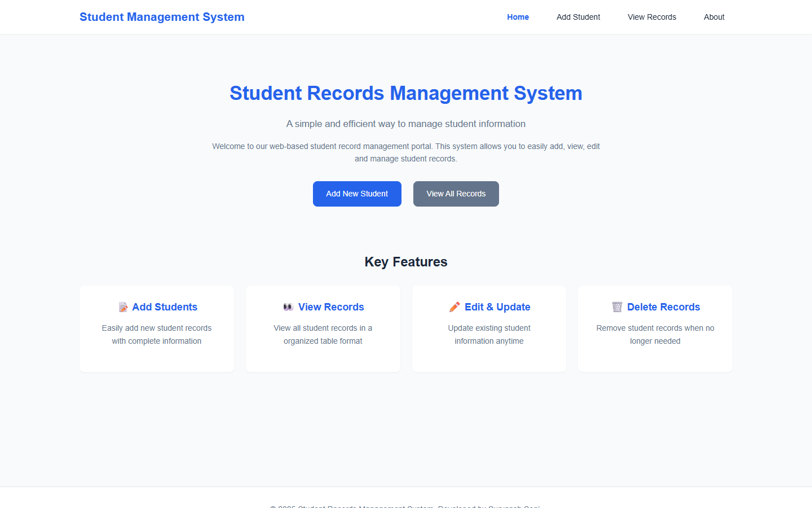Screen dimensions: 812x508
Task: Click the Delete Records feature card
Action: pyautogui.click(x=655, y=329)
